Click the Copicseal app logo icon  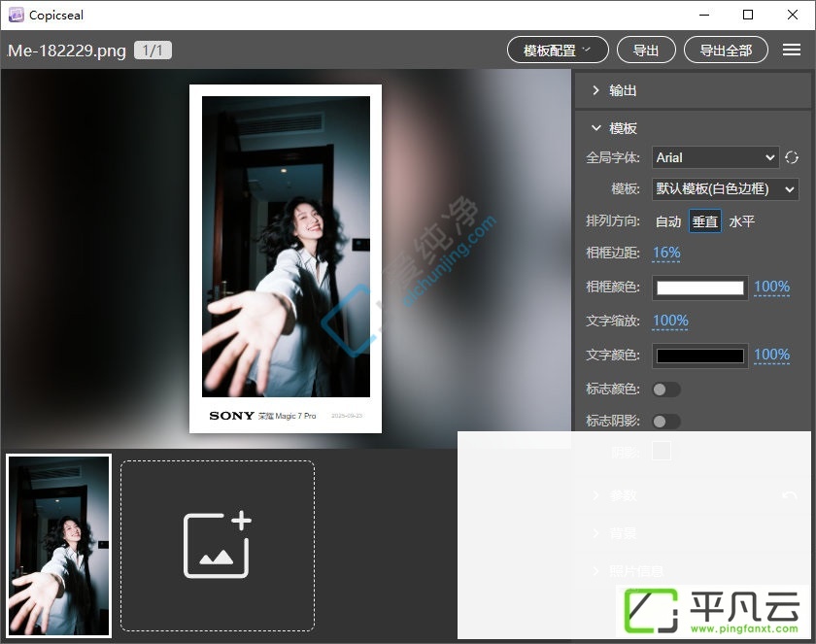17,15
